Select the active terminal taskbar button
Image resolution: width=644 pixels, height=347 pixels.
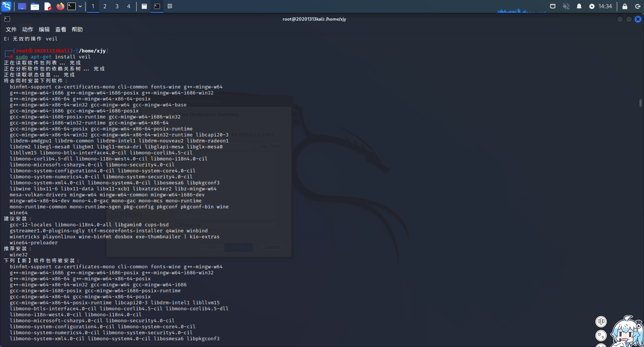click(157, 6)
